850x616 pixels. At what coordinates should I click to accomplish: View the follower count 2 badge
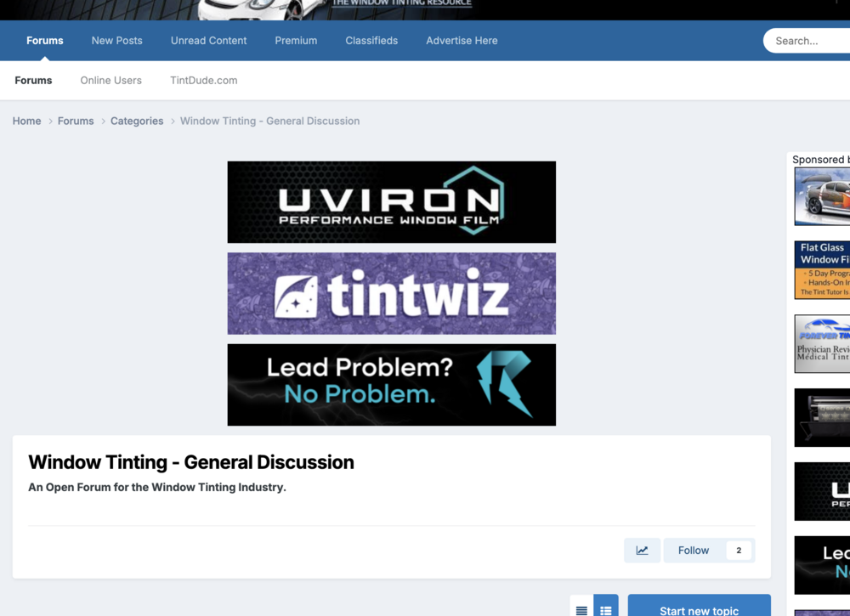point(739,550)
